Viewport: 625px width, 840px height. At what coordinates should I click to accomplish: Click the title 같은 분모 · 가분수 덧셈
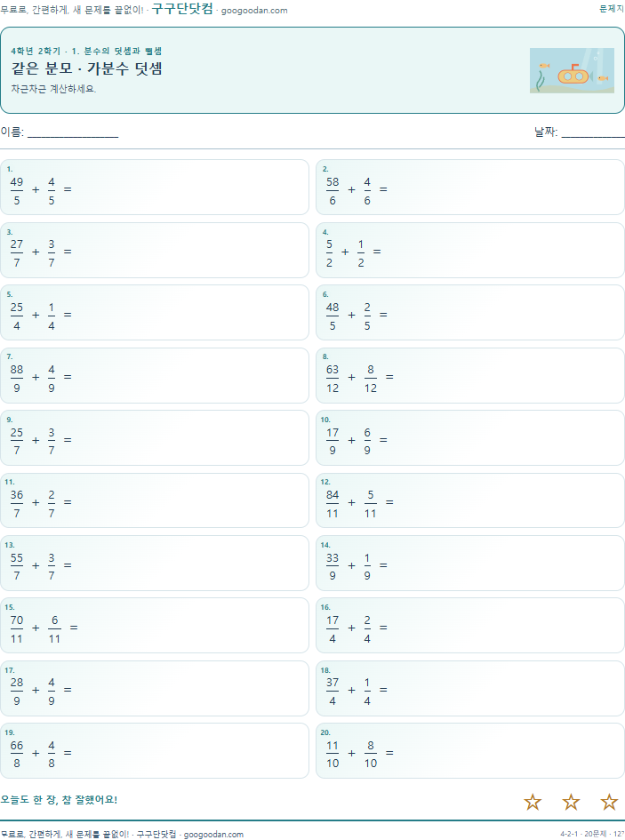87,68
